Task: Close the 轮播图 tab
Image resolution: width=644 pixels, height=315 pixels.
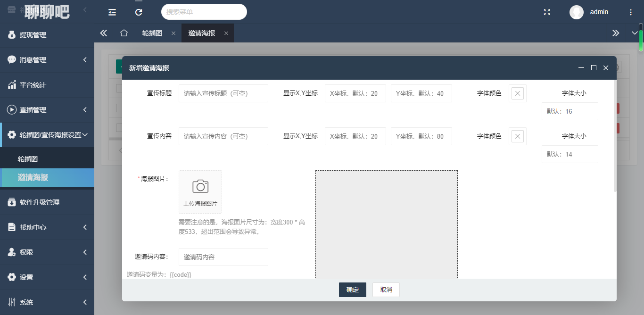Action: [173, 33]
